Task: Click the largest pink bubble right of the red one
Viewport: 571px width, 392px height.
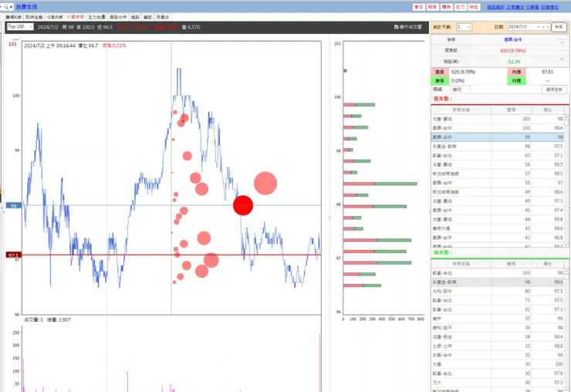Action: (x=265, y=183)
